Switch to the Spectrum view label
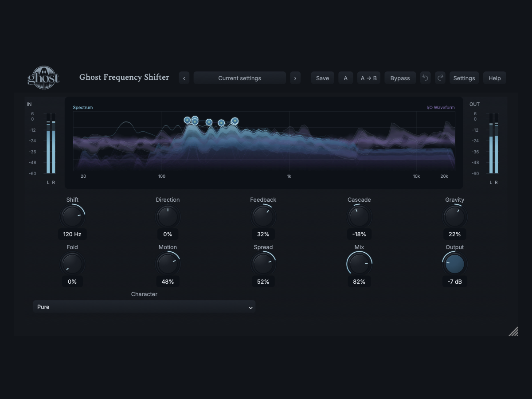 click(x=83, y=107)
